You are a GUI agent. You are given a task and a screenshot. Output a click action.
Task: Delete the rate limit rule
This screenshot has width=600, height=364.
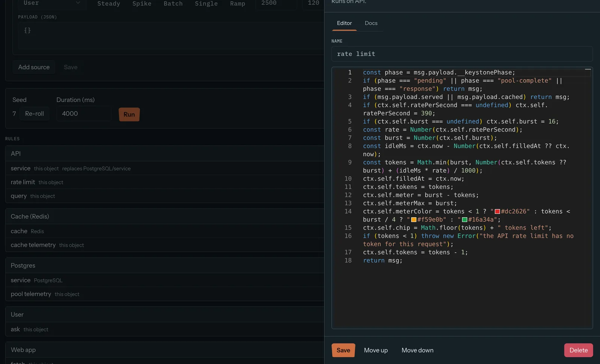[x=579, y=350]
